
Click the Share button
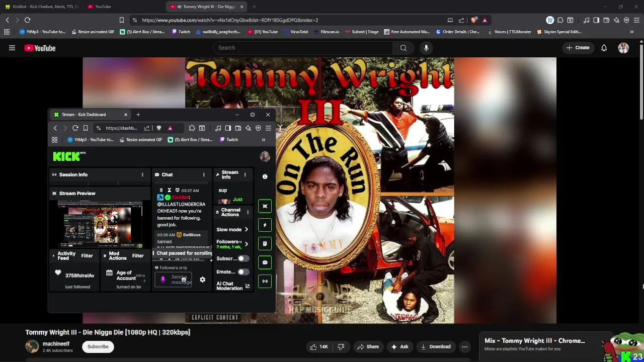click(x=368, y=346)
